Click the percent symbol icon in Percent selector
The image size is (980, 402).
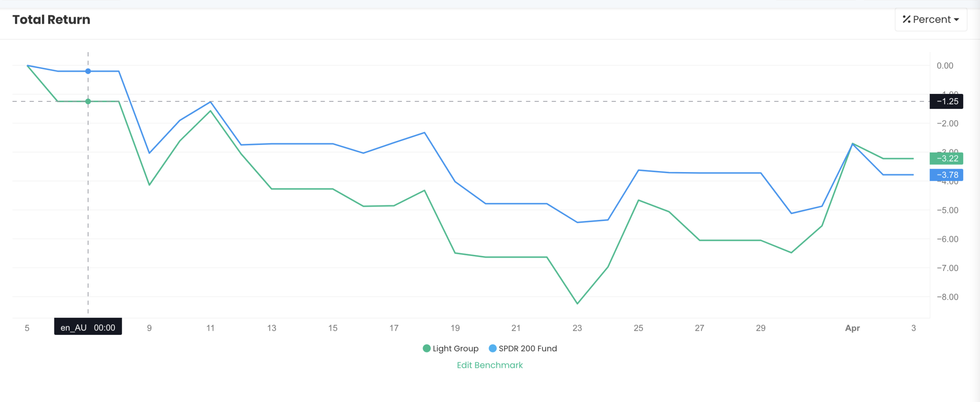pyautogui.click(x=907, y=19)
